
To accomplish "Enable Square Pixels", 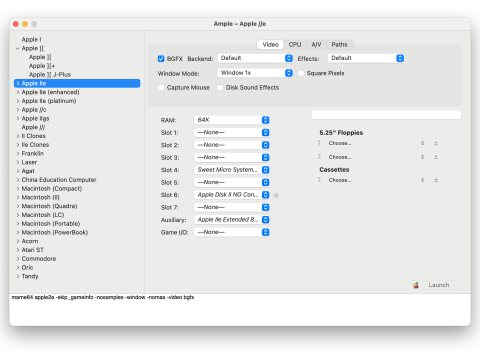I will pyautogui.click(x=301, y=73).
